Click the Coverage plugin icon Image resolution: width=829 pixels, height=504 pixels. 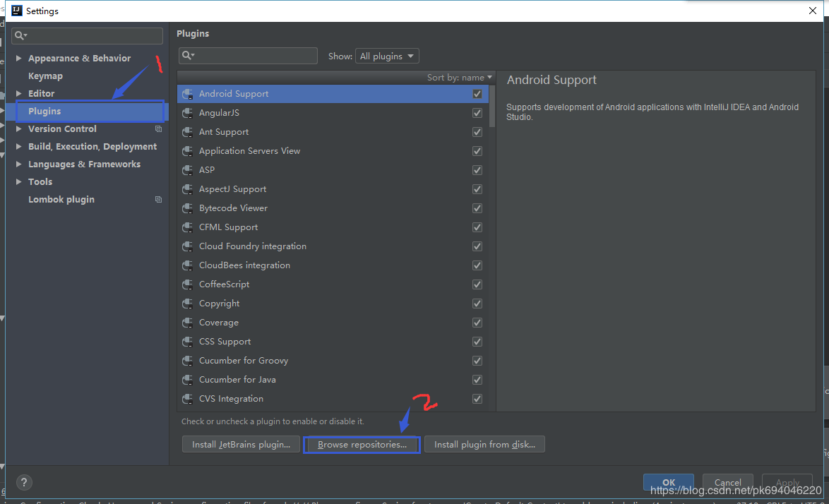click(x=187, y=322)
